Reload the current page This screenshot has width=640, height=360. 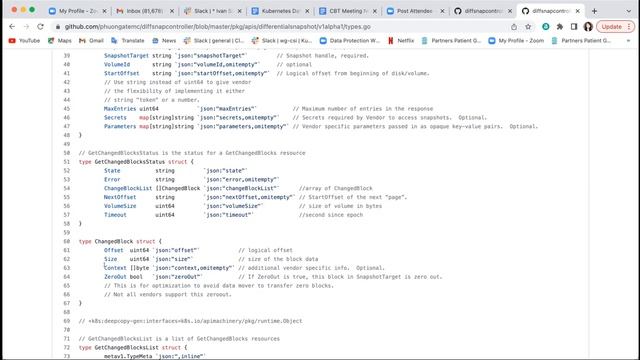coord(40,27)
